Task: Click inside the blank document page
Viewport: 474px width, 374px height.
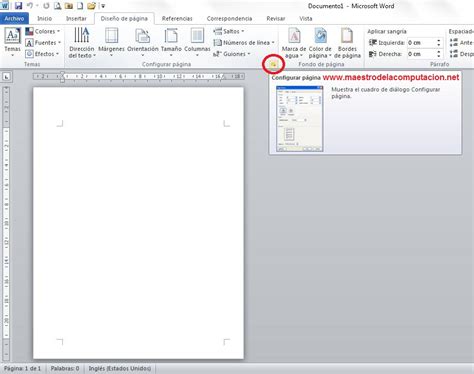Action: pyautogui.click(x=138, y=223)
